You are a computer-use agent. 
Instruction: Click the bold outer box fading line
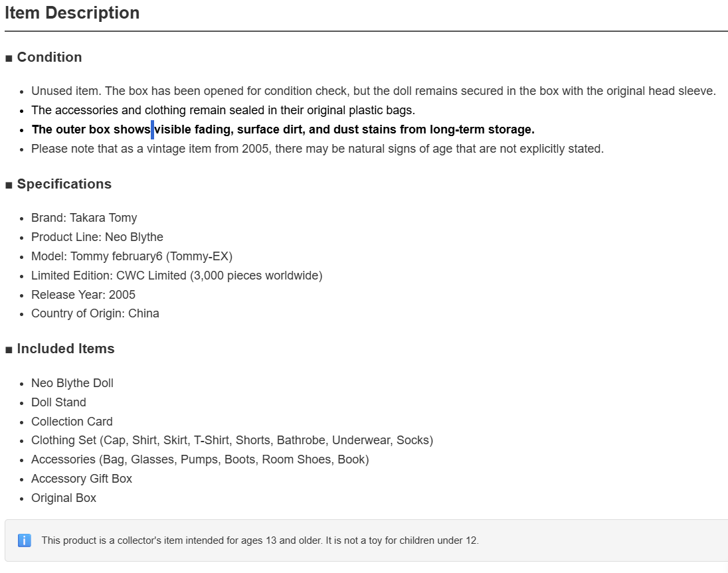point(283,129)
